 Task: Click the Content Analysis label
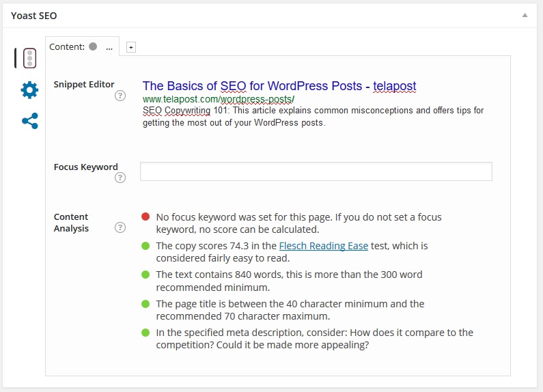click(x=71, y=223)
